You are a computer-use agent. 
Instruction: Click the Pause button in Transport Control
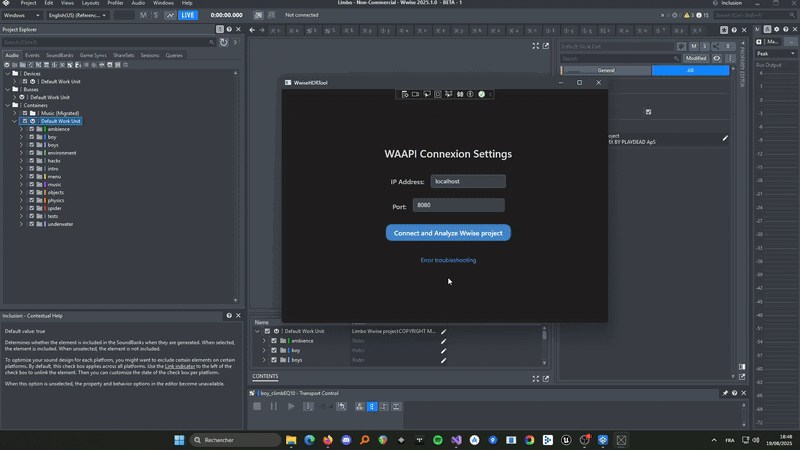274,407
